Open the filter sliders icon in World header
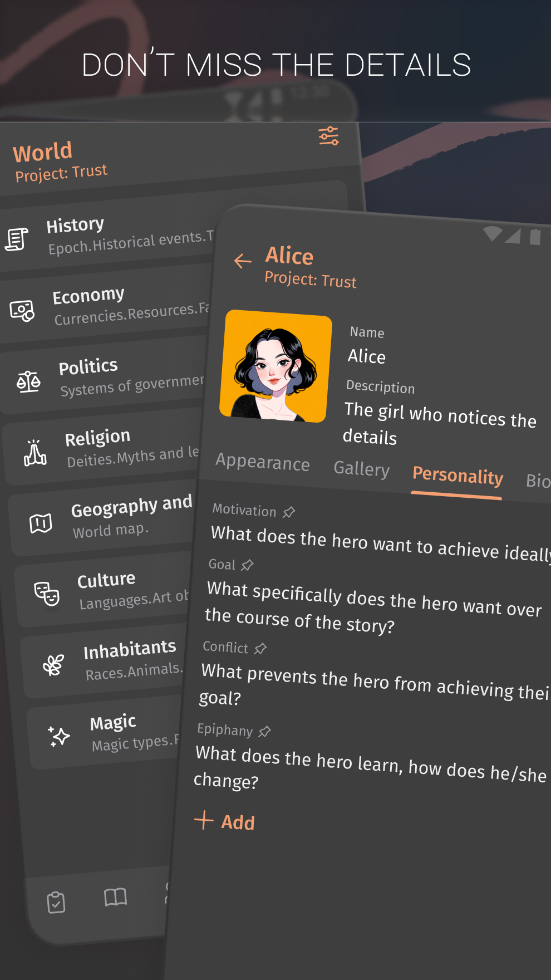 (328, 136)
